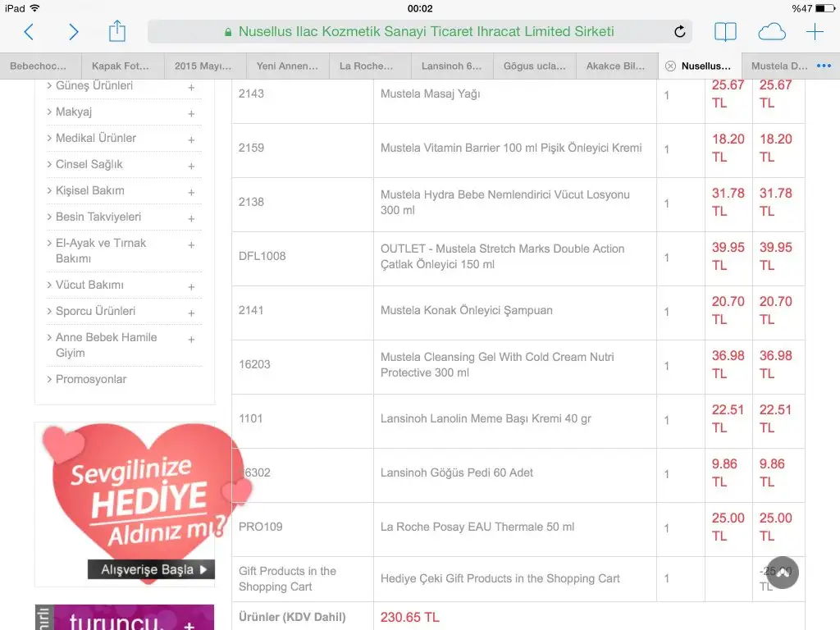Image resolution: width=840 pixels, height=630 pixels.
Task: Open Güneş Ürünleri category link
Action: pyautogui.click(x=94, y=85)
